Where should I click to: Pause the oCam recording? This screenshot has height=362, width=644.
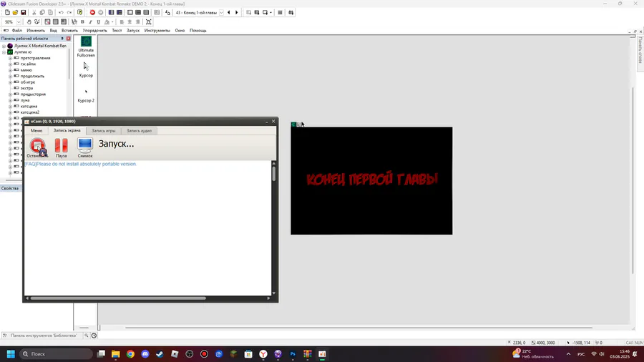click(62, 148)
